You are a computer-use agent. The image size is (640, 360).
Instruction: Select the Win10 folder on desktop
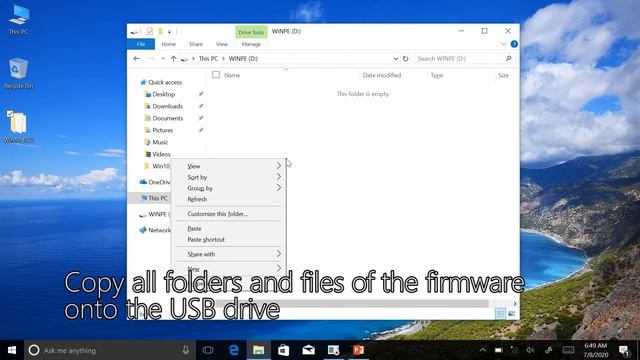tap(18, 127)
